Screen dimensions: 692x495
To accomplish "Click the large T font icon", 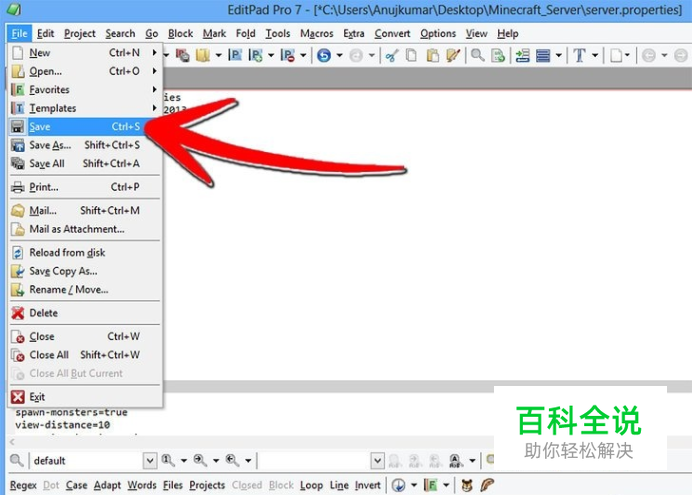I will (x=579, y=55).
